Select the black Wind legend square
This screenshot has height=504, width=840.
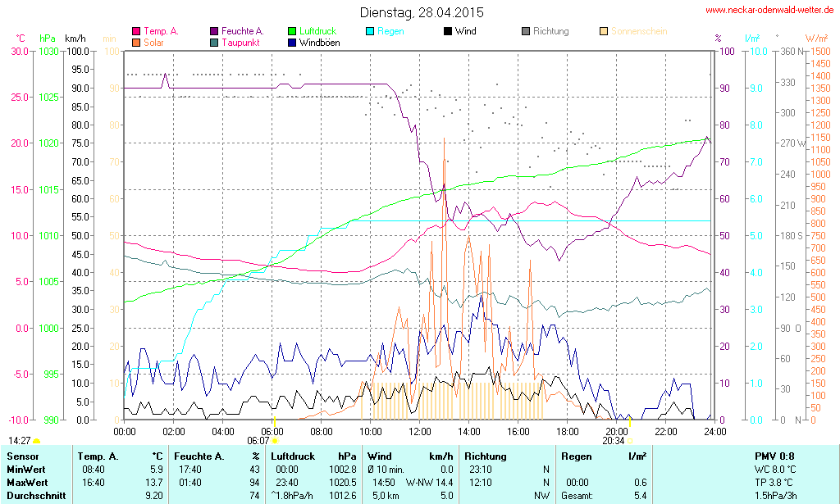pyautogui.click(x=447, y=31)
